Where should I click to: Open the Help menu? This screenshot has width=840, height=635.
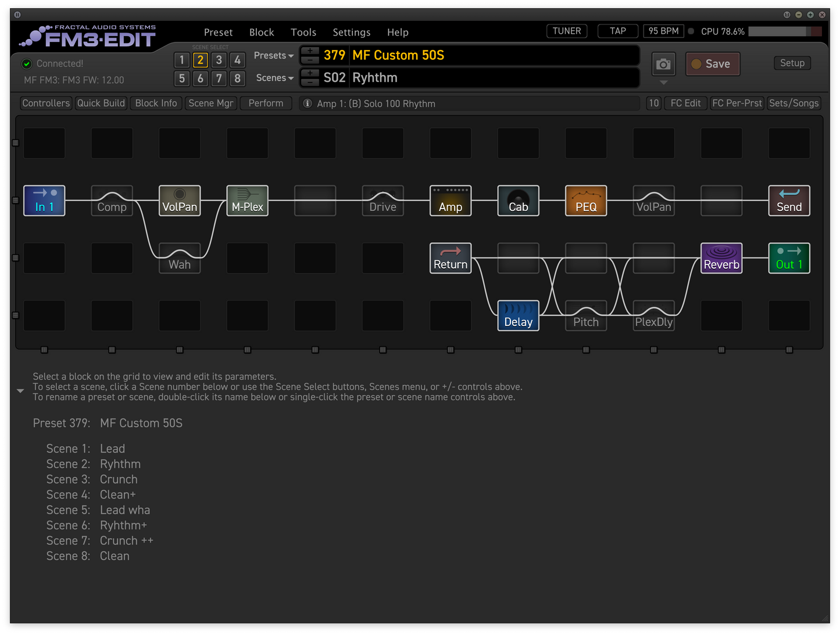tap(398, 33)
